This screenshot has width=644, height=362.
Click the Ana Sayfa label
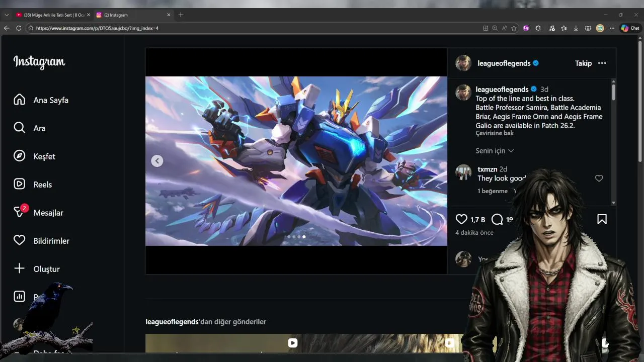51,100
